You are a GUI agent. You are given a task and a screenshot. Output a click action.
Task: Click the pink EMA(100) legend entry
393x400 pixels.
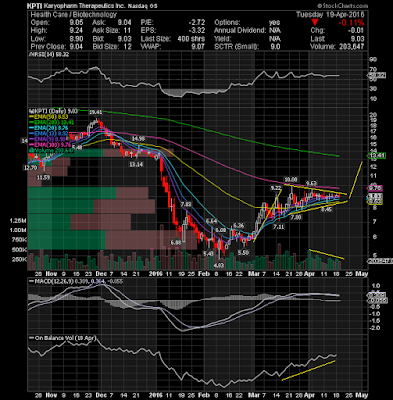click(x=51, y=145)
